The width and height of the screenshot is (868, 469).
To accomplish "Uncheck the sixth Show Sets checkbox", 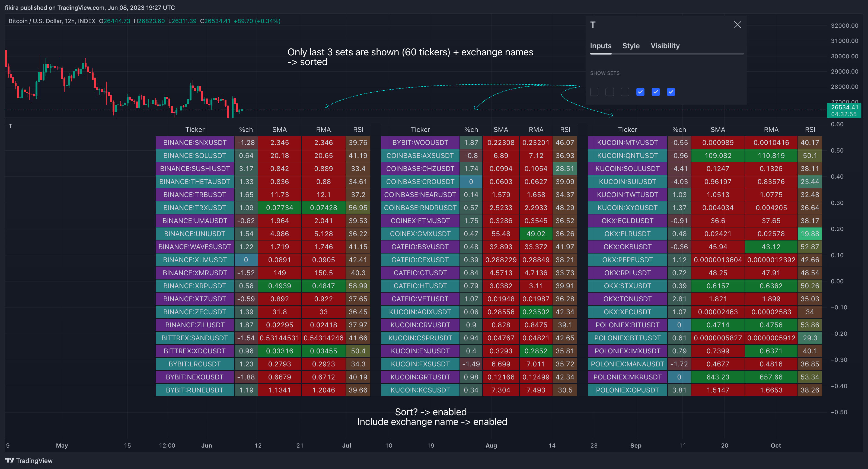I will coord(671,92).
